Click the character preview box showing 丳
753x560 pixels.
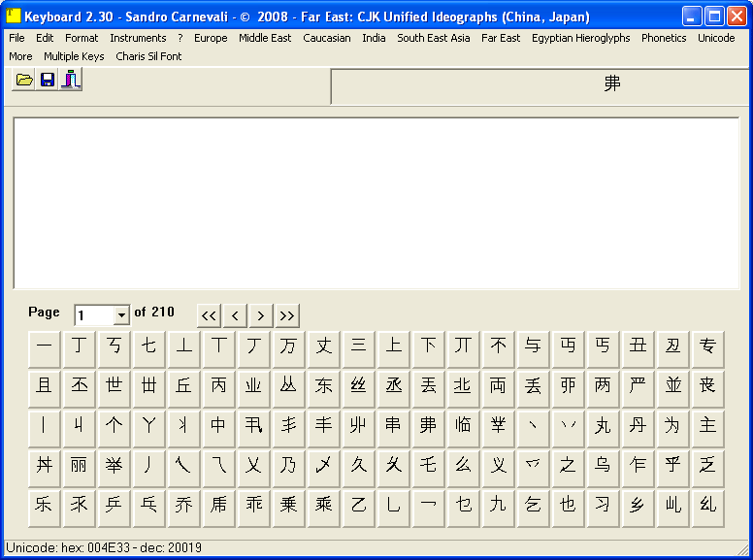[x=541, y=86]
